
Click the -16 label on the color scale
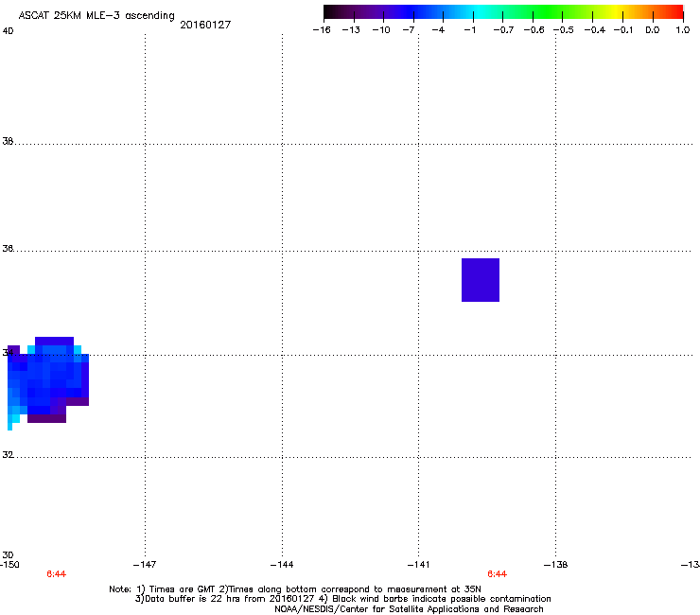[322, 30]
